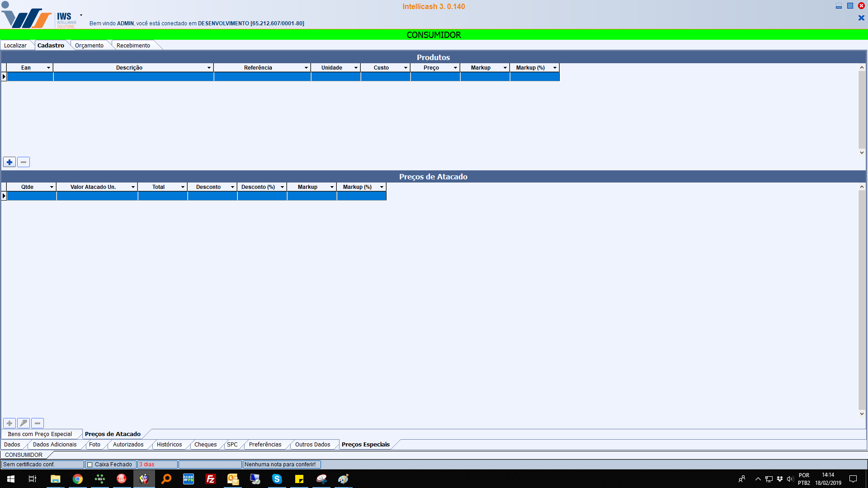This screenshot has height=488, width=868.
Task: Open the Valor Atacado Un. column dropdown
Action: (133, 187)
